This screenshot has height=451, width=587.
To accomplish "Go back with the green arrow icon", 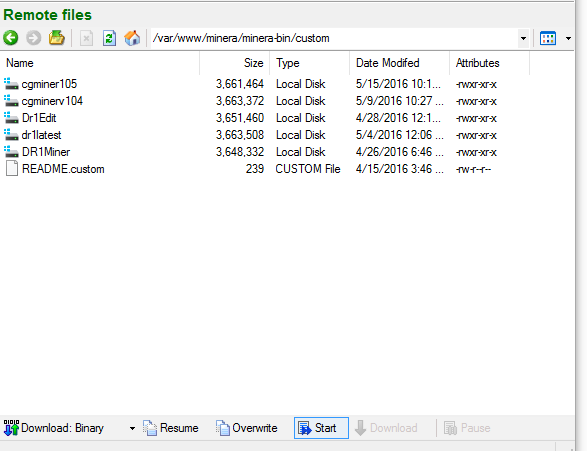I will 11,38.
